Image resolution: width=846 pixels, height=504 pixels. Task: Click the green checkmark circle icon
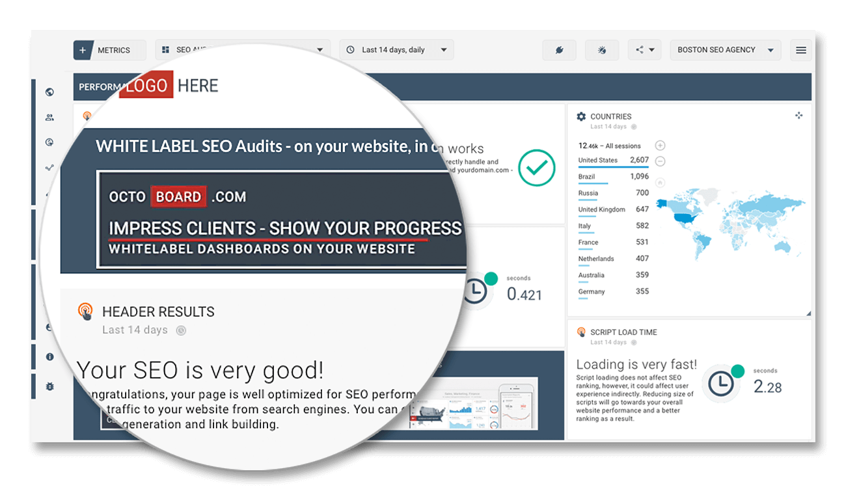(536, 168)
